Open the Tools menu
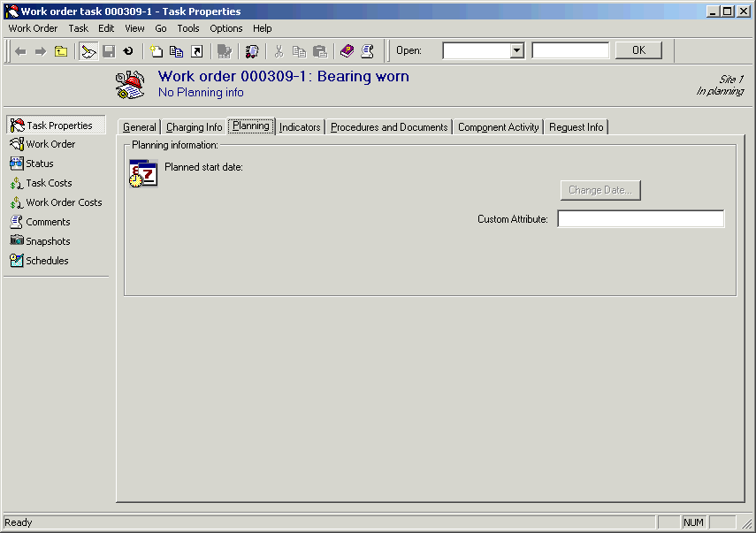The width and height of the screenshot is (756, 533). coord(188,28)
